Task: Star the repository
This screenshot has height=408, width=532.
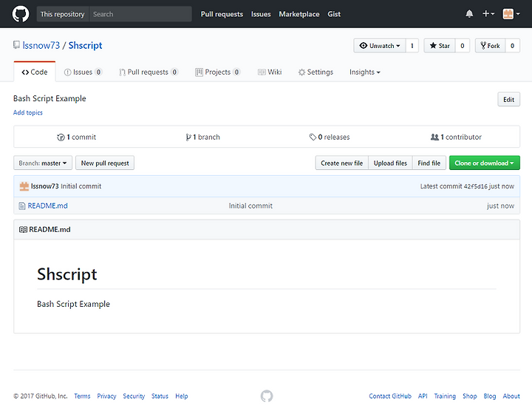Action: coord(440,46)
